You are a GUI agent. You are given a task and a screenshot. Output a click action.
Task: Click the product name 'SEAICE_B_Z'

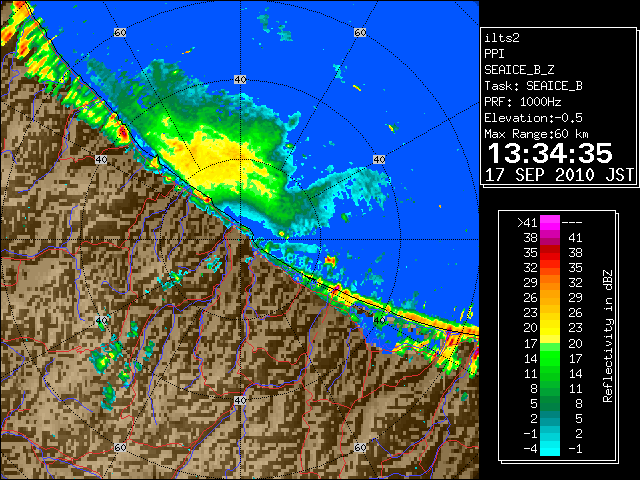[x=519, y=70]
